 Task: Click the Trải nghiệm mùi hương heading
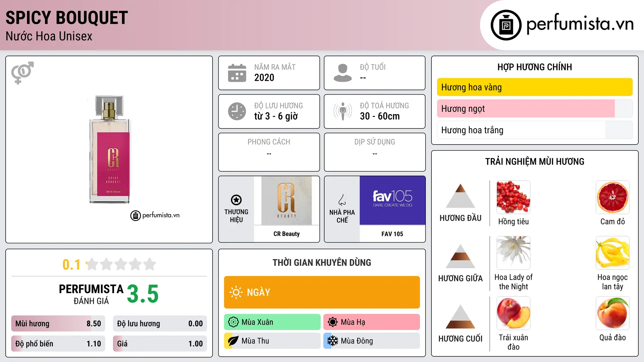535,162
